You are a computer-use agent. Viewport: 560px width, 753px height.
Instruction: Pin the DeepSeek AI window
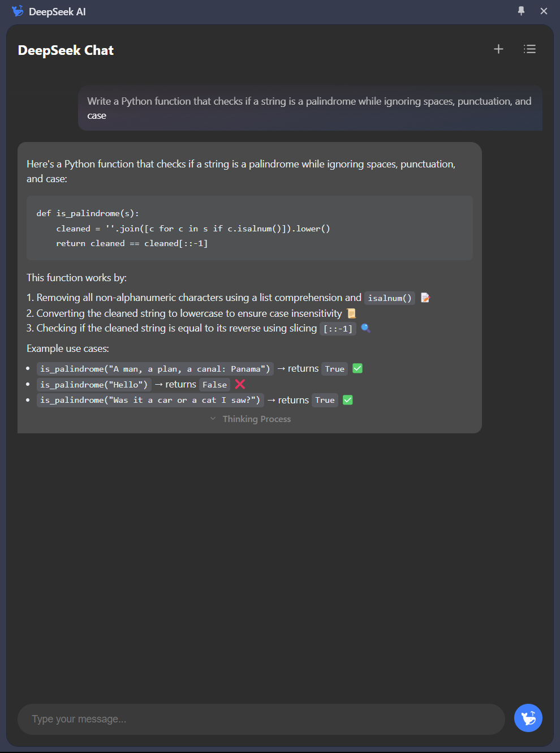tap(521, 11)
